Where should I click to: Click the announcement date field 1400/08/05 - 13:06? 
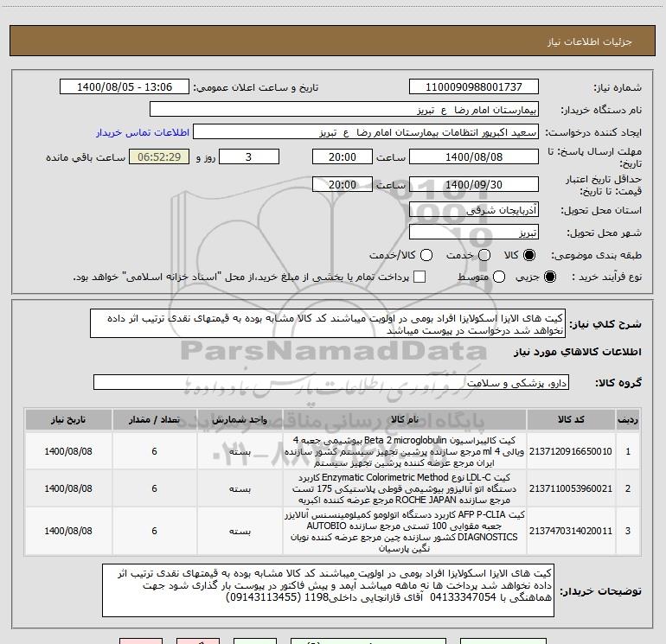tap(125, 87)
